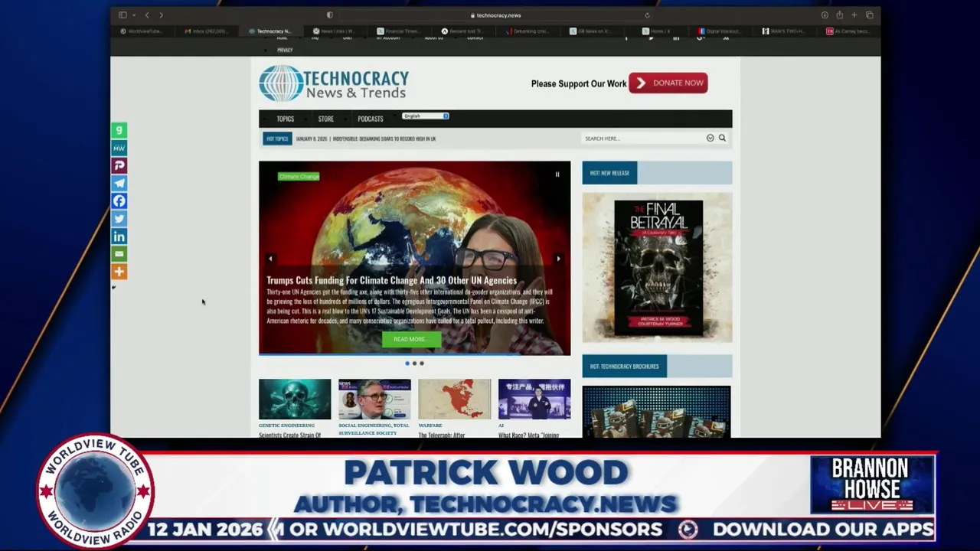Open The Final Betrayal book cover

(658, 268)
